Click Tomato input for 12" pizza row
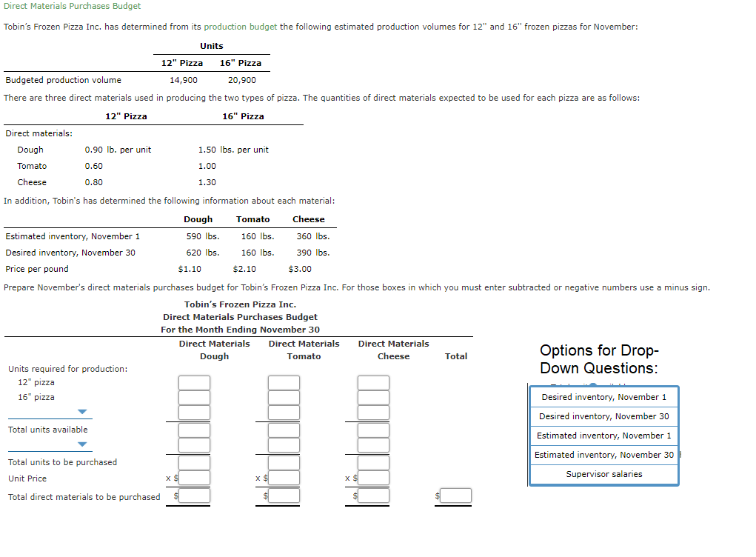Screen dimensions: 756x557 (284, 383)
